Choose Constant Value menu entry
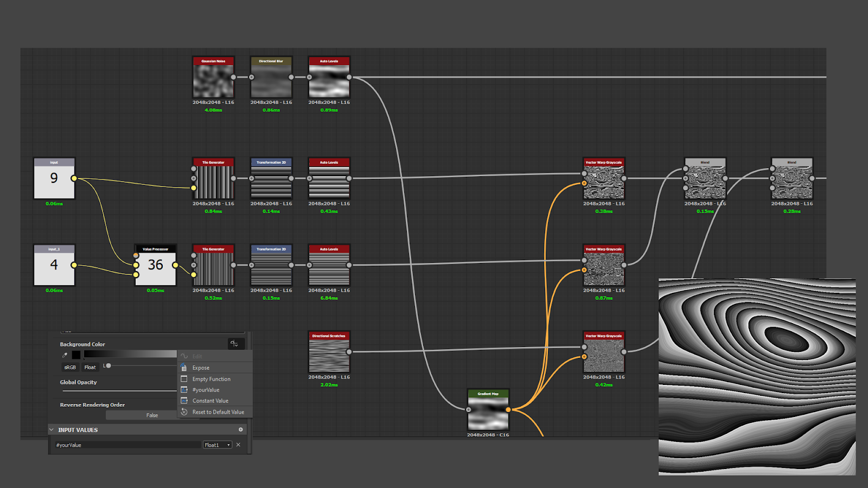Screen dimensions: 868x488 point(210,401)
